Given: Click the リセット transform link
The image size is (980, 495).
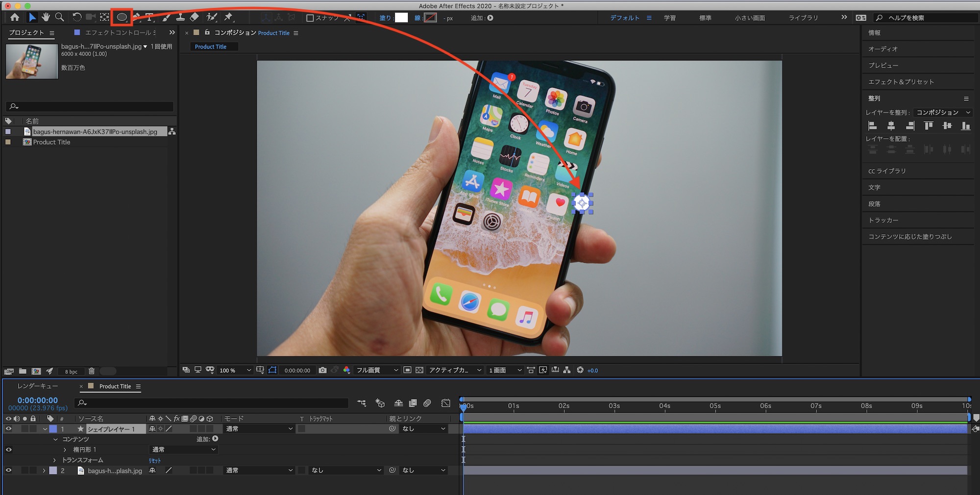Looking at the screenshot, I should click(155, 461).
